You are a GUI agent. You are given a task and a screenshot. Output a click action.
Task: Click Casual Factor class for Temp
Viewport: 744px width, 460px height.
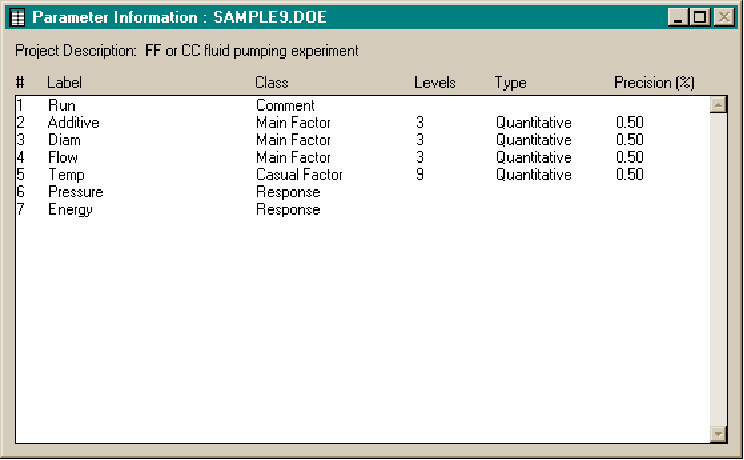[x=299, y=175]
